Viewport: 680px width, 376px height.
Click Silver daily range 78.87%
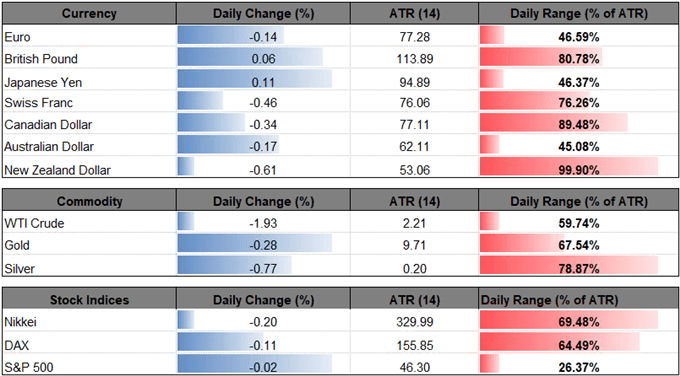coord(579,268)
